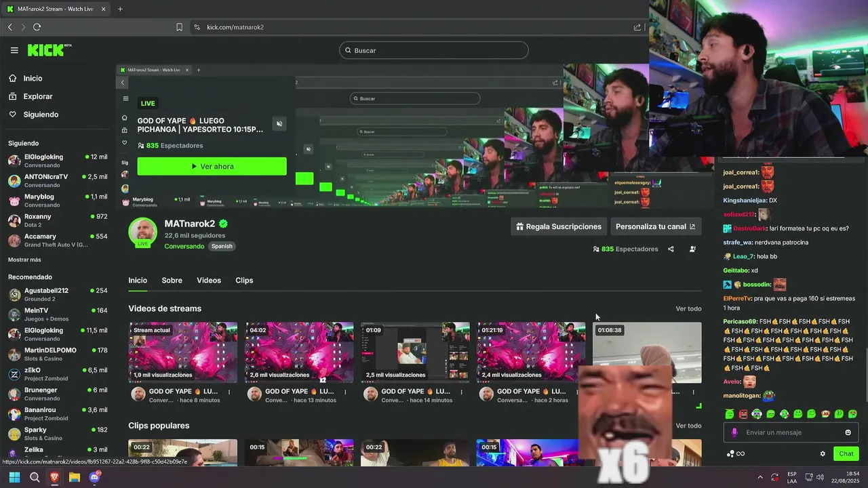Screen dimensions: 868x488
Task: Click the MATnarok2 channel avatar
Action: point(142,232)
